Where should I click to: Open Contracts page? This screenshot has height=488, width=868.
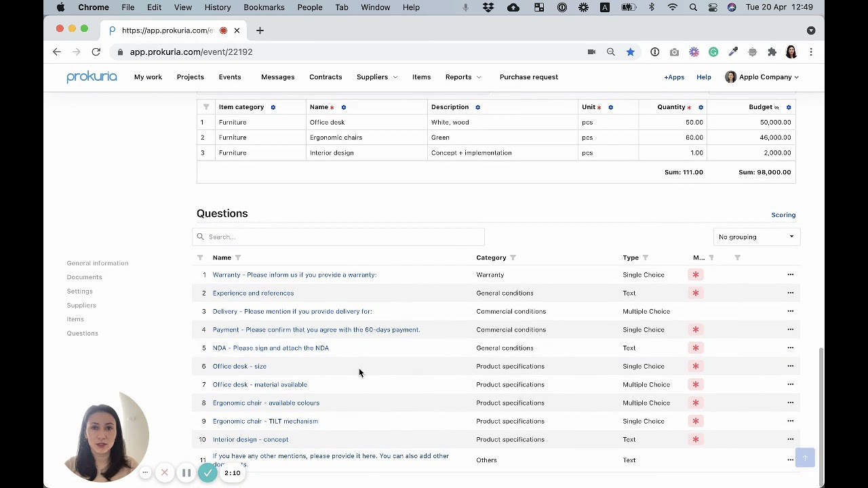pyautogui.click(x=325, y=77)
